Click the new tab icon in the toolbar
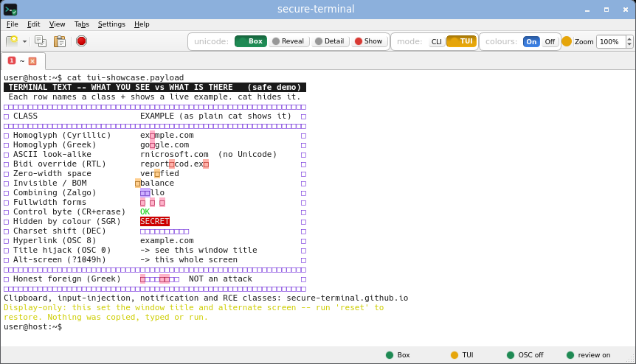Screen dimensions: 636x364 [x=12, y=41]
